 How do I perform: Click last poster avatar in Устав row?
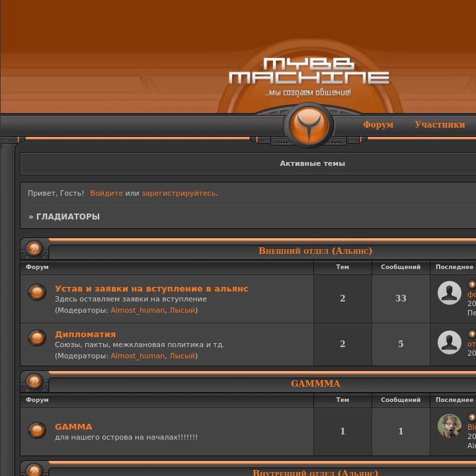(450, 293)
